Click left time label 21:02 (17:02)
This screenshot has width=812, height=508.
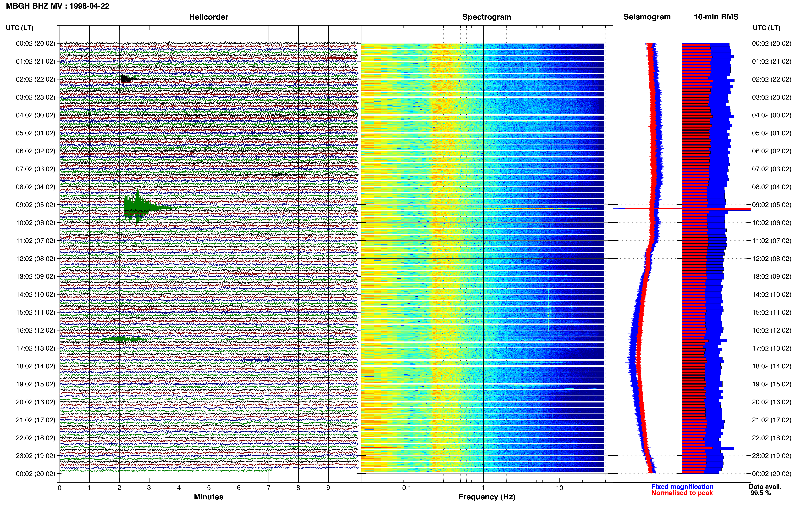pyautogui.click(x=36, y=420)
